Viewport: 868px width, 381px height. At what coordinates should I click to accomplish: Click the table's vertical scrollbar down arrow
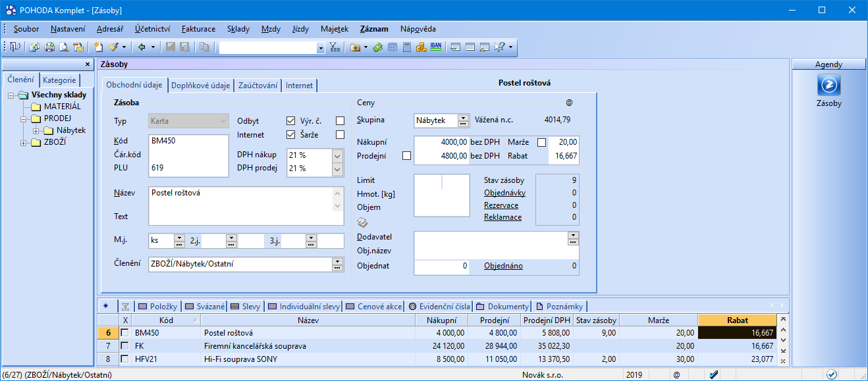[783, 340]
